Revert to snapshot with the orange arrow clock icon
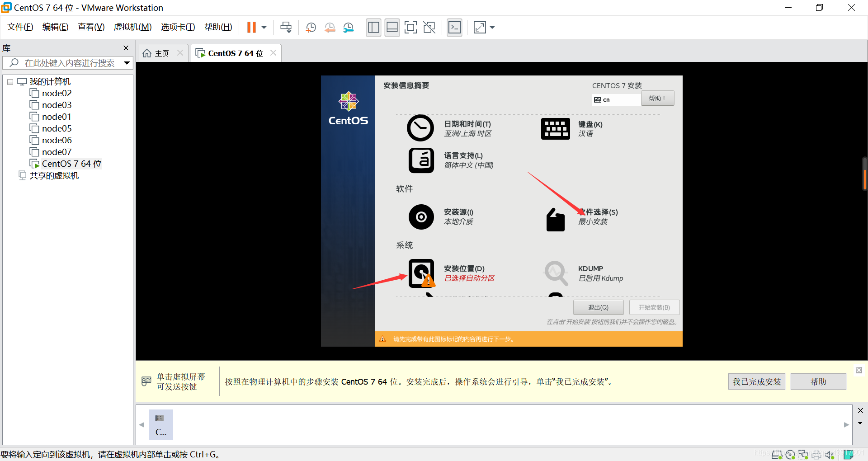Image resolution: width=868 pixels, height=461 pixels. [x=330, y=28]
